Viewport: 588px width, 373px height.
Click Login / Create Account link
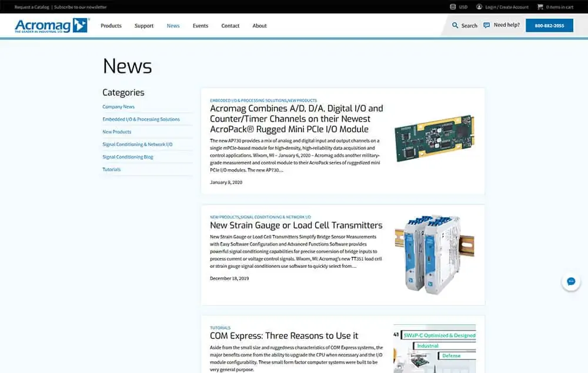pos(507,7)
